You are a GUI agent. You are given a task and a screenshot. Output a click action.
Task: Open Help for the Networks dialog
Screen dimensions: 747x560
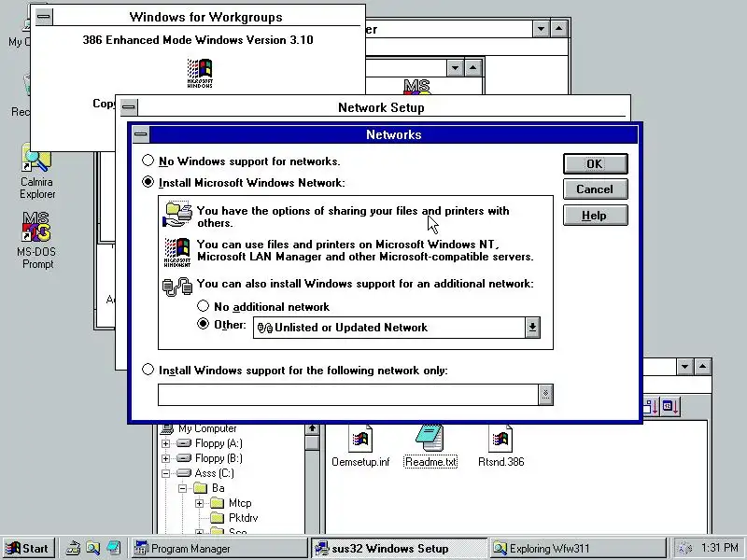pos(595,216)
